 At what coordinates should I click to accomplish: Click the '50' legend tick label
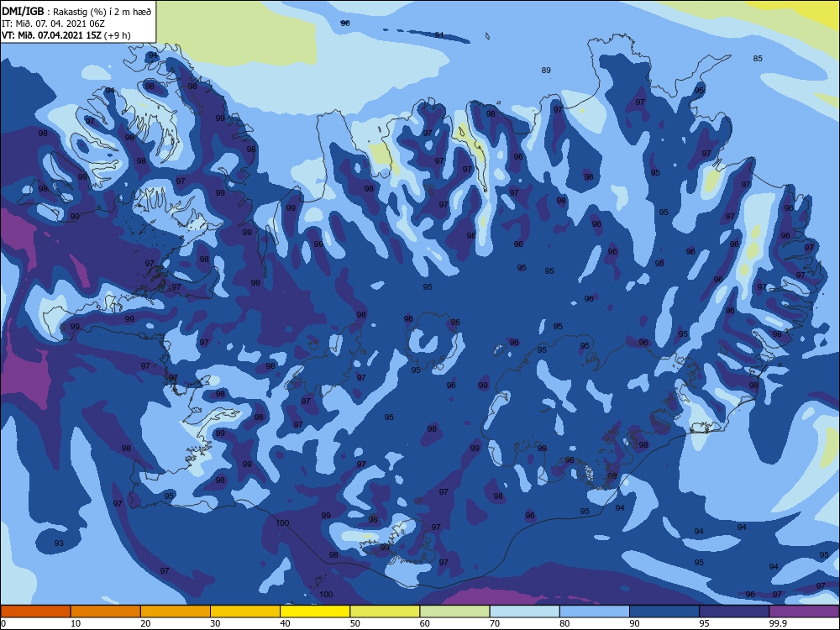(354, 623)
